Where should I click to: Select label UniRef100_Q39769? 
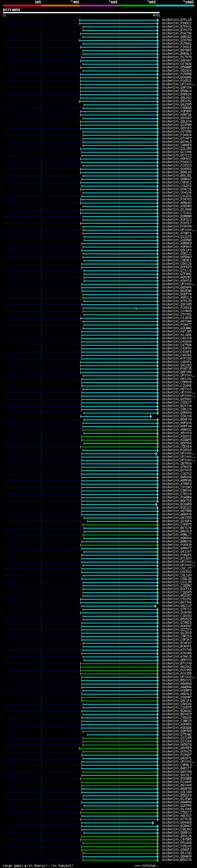pyautogui.click(x=176, y=40)
